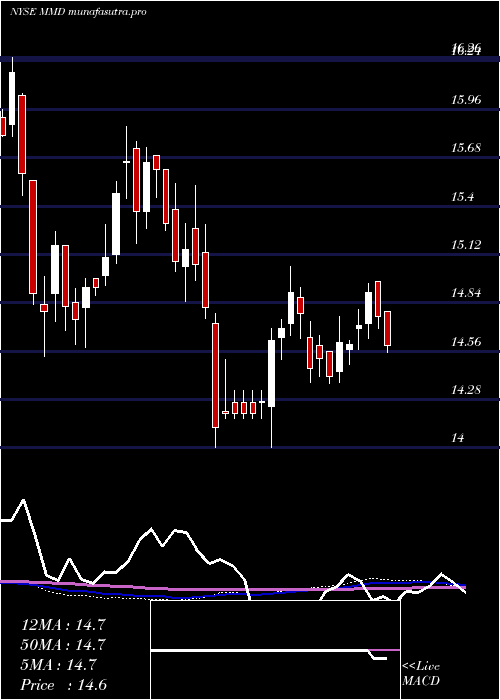Select the 15.68 price axis label
The width and height of the screenshot is (500, 700).
[x=466, y=147]
